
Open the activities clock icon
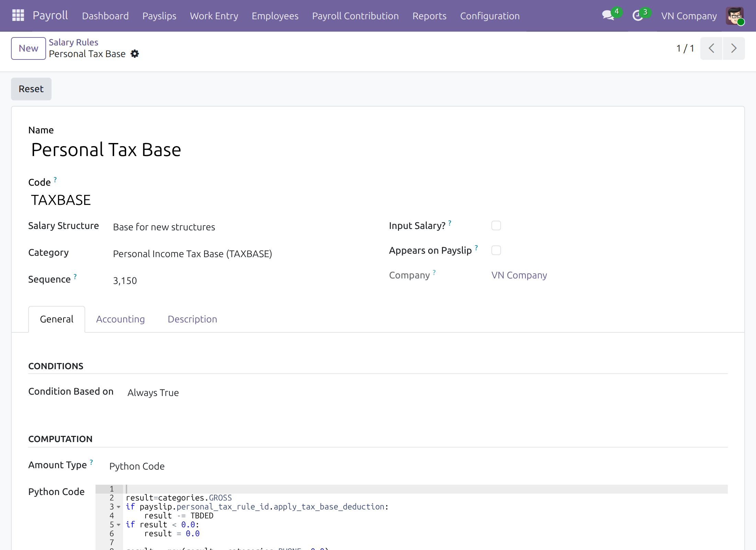pos(638,15)
